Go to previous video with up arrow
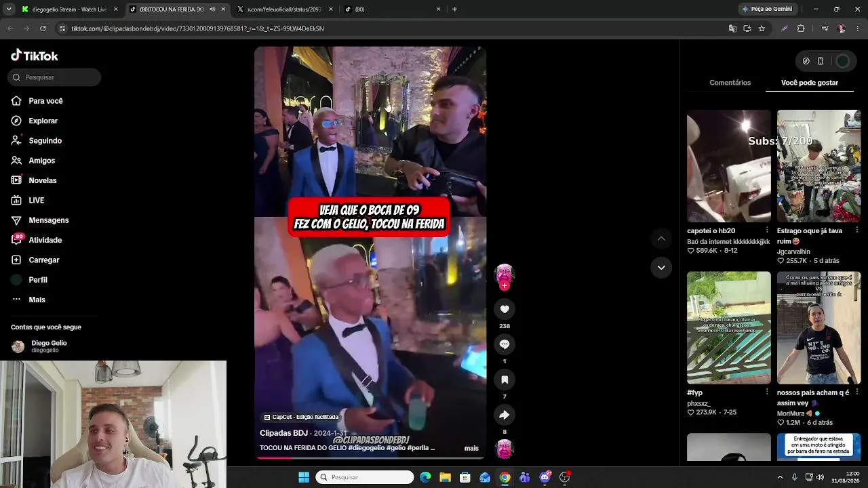The width and height of the screenshot is (868, 488). pyautogui.click(x=661, y=239)
